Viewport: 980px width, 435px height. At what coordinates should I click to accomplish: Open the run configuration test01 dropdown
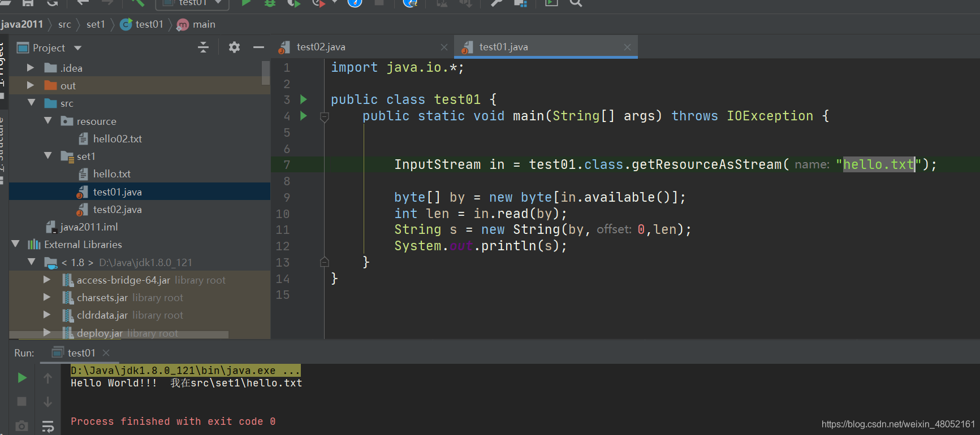point(192,3)
